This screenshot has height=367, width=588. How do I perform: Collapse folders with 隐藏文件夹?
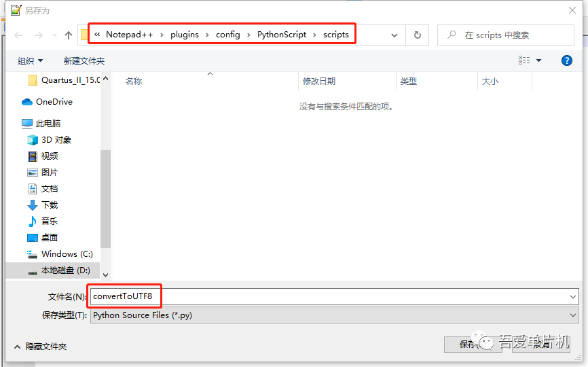41,347
